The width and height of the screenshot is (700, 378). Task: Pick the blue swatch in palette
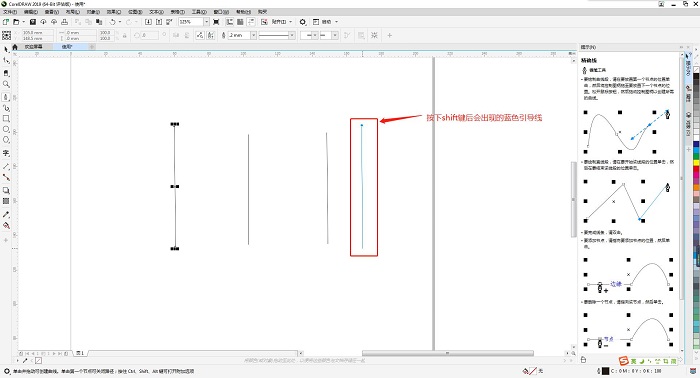point(696,145)
